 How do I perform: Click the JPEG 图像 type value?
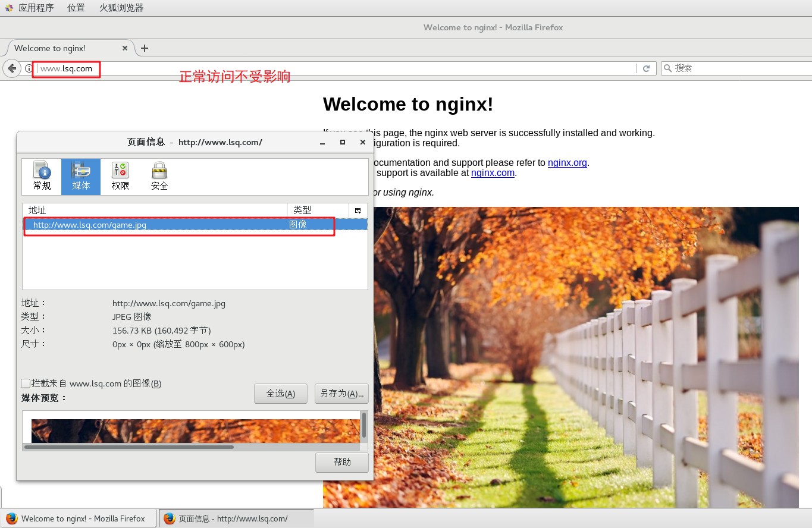(132, 317)
